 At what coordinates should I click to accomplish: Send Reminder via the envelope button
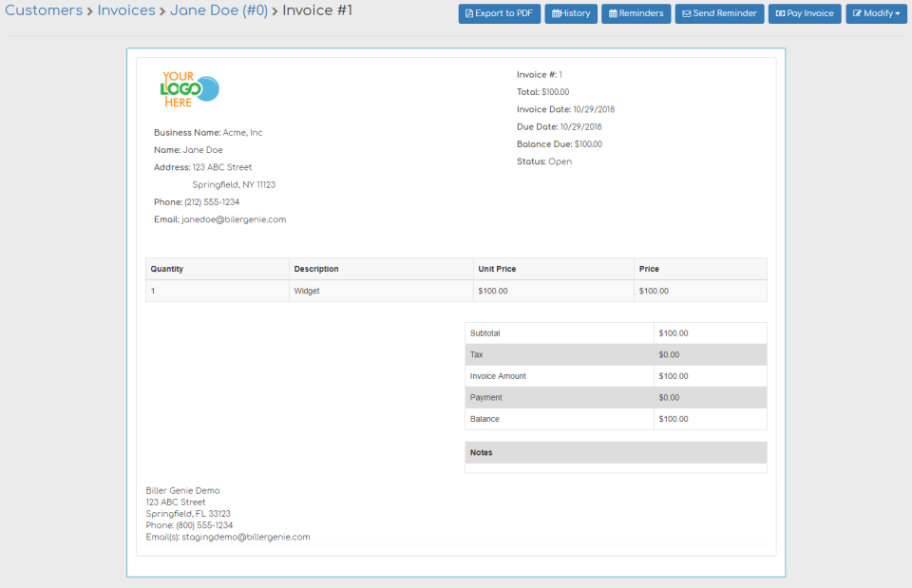(x=719, y=14)
